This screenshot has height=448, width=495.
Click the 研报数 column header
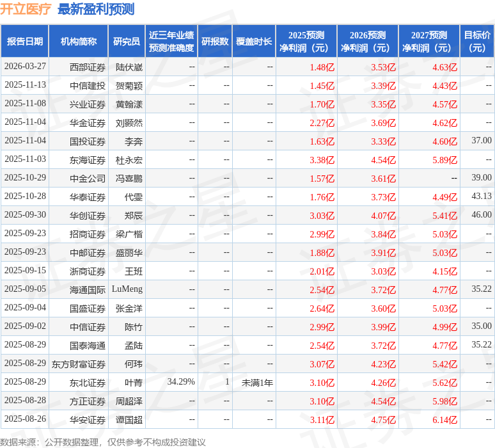215,42
